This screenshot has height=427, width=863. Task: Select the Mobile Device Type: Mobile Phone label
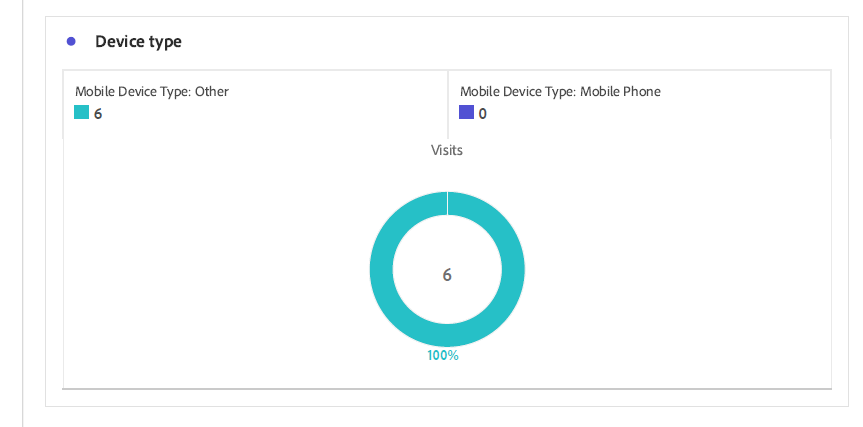pyautogui.click(x=560, y=91)
